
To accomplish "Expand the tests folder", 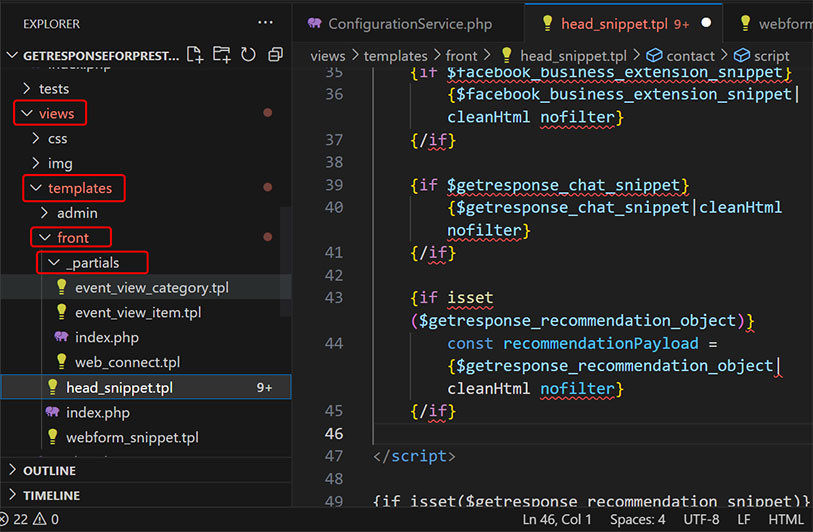I will [x=26, y=89].
